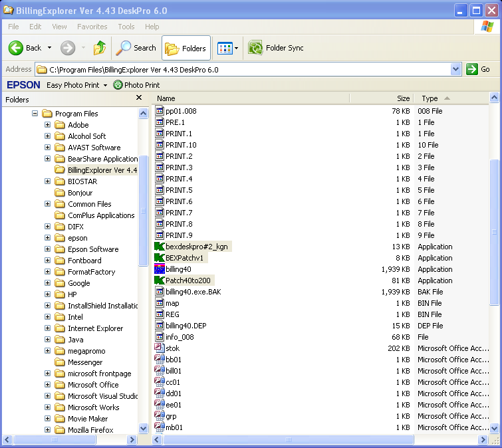Image resolution: width=502 pixels, height=448 pixels.
Task: Expand the Microsoft Office folder node
Action: point(47,385)
